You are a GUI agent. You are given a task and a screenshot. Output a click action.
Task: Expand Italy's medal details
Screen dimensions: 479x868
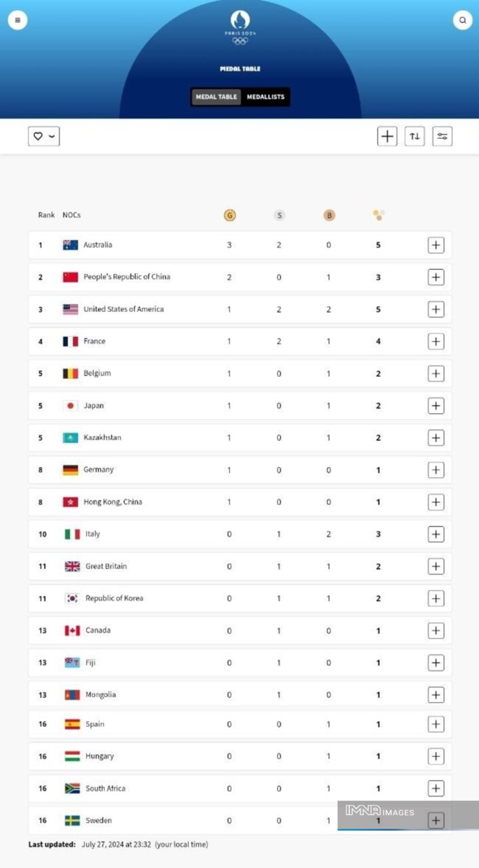(x=436, y=534)
